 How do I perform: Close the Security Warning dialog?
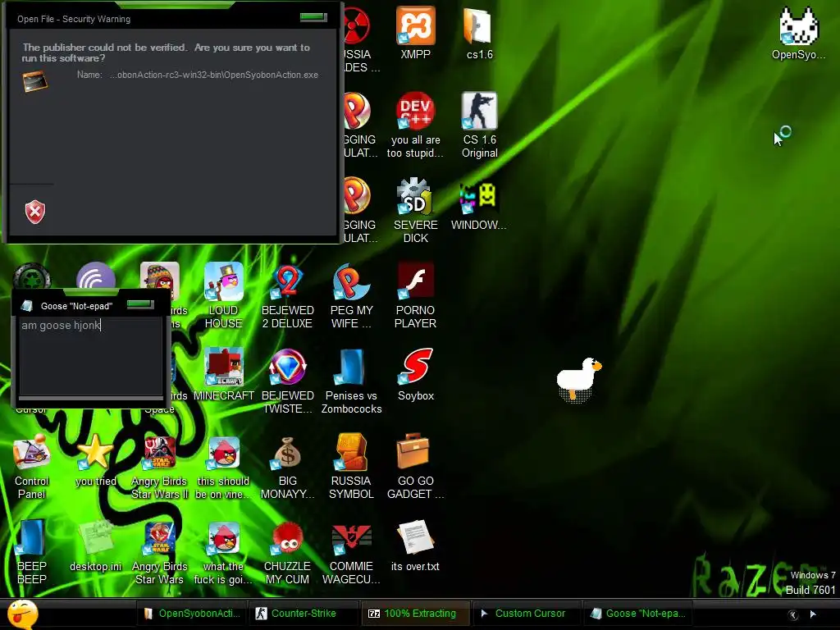[313, 17]
